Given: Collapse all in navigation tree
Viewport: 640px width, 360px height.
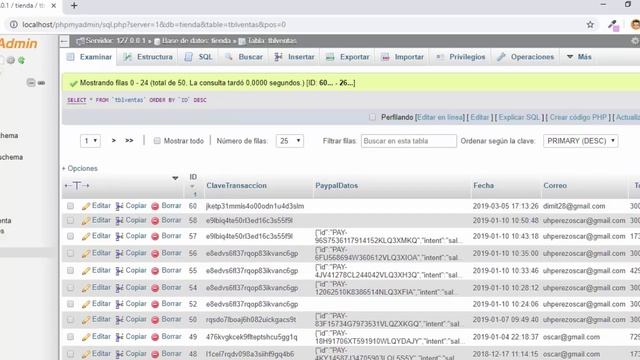Looking at the screenshot, I should [x=31, y=83].
